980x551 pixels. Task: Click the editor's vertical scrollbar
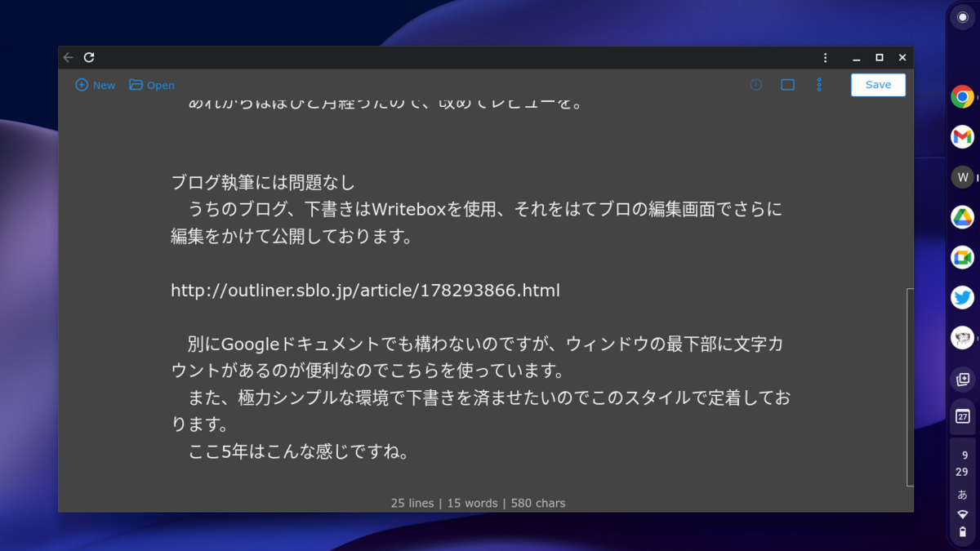tap(910, 387)
